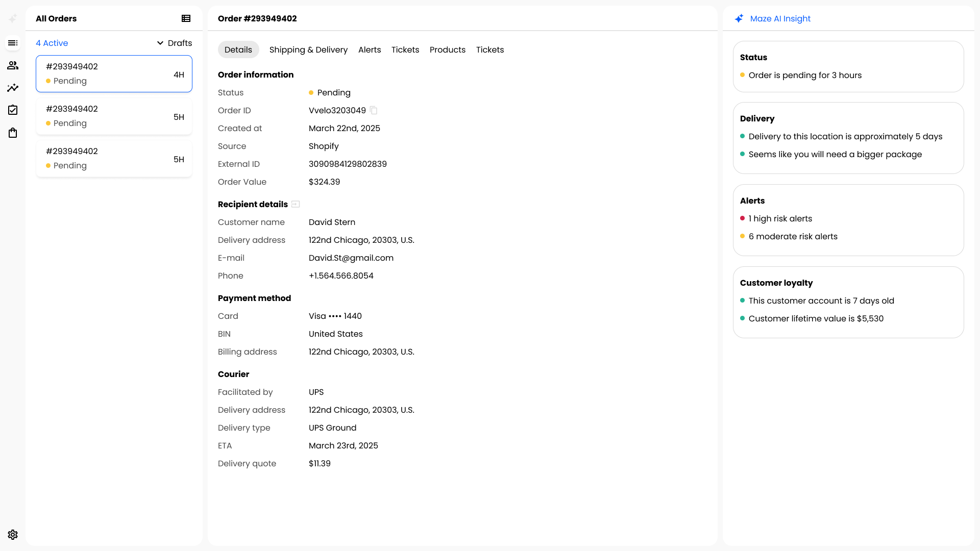This screenshot has width=980, height=551.
Task: Open the Alerts tab
Action: point(370,49)
